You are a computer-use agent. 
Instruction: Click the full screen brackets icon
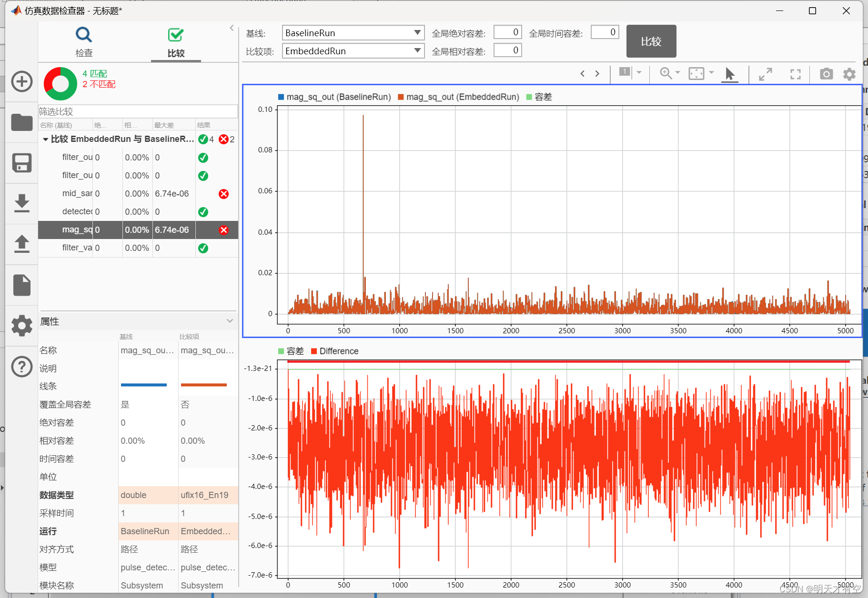click(796, 74)
